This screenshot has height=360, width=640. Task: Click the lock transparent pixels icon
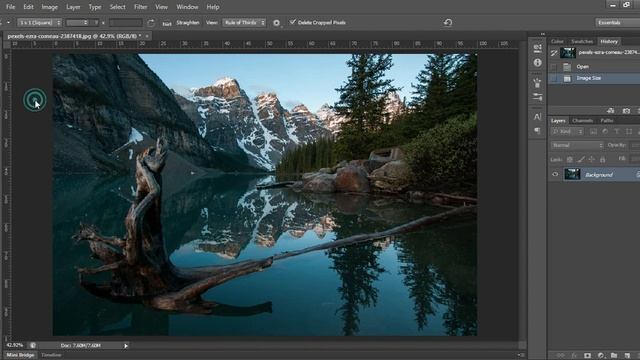click(x=569, y=159)
